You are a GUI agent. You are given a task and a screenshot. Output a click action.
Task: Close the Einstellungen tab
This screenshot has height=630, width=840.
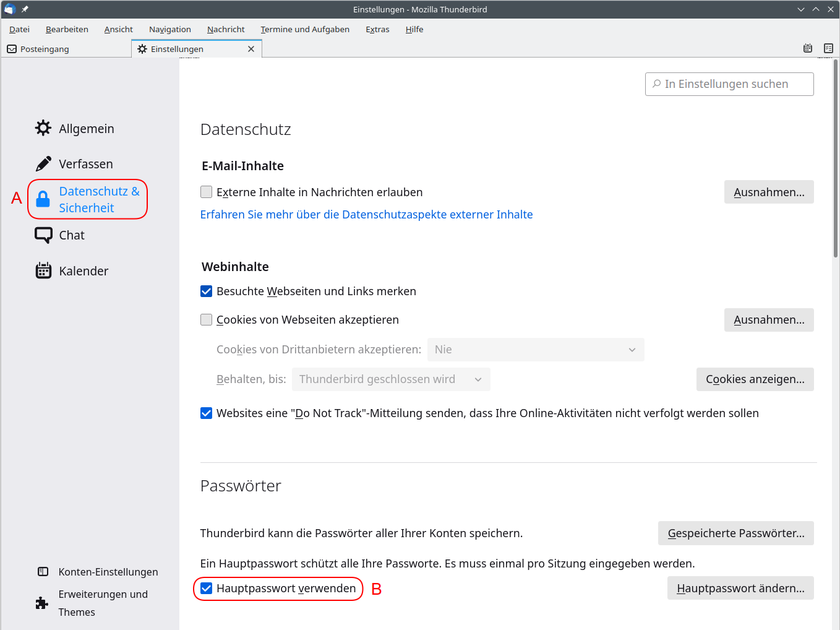coord(251,49)
